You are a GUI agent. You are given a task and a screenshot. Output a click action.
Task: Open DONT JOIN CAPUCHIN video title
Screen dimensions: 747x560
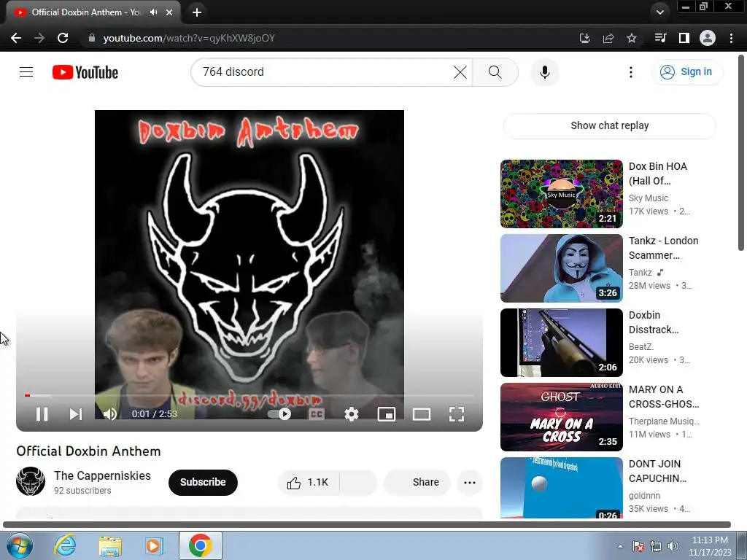click(657, 471)
